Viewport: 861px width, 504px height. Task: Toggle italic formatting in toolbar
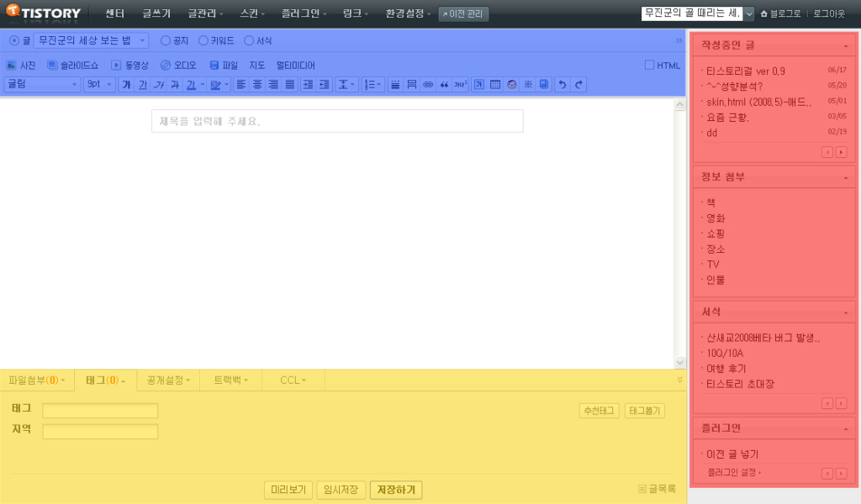point(159,85)
